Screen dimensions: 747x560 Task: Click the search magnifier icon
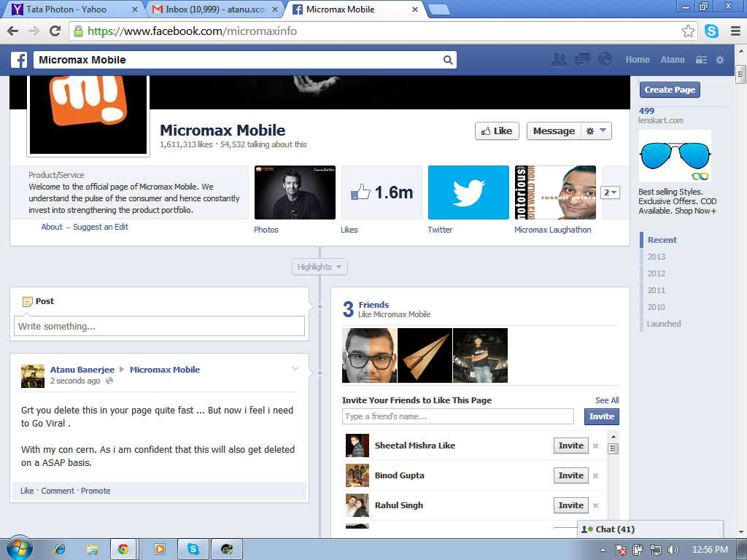click(x=449, y=60)
